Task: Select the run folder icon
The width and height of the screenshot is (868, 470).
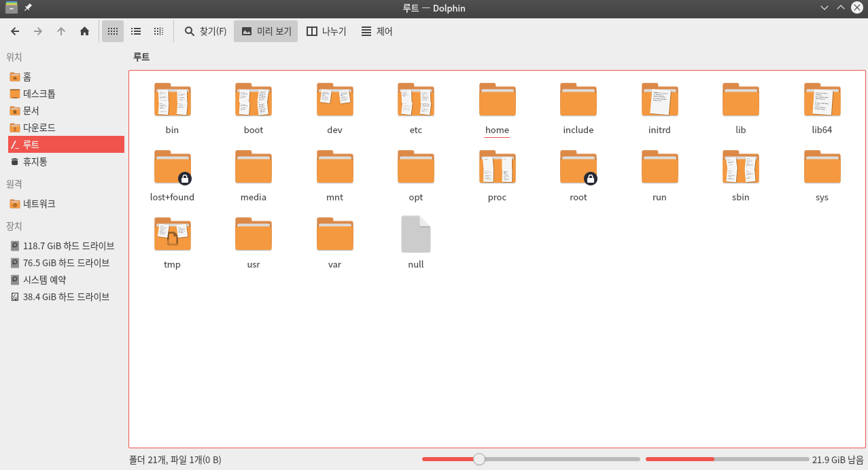Action: [x=659, y=167]
